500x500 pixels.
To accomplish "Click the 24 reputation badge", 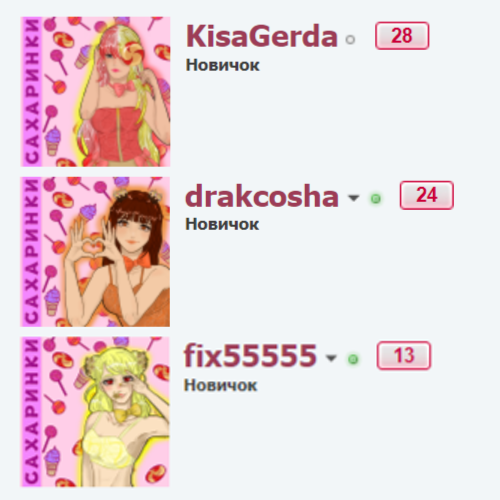I will pos(427,195).
